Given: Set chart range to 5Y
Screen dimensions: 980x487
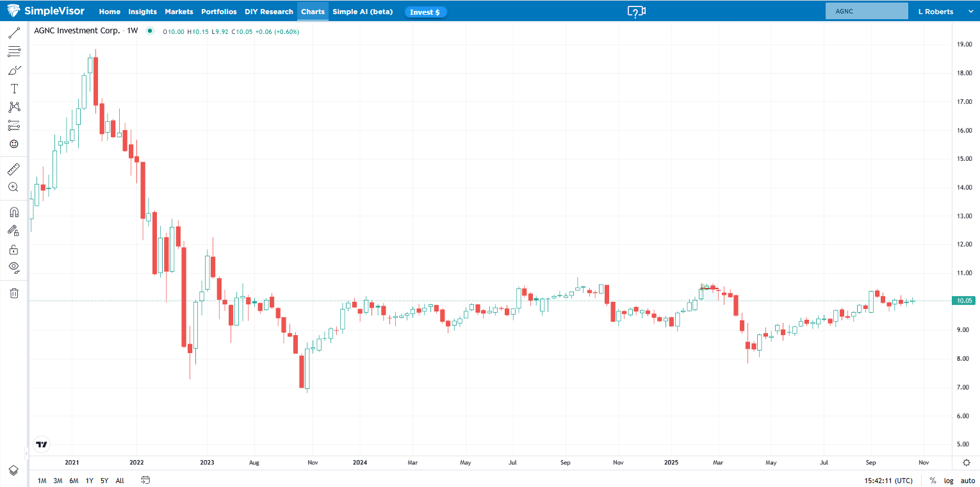Looking at the screenshot, I should click(104, 481).
